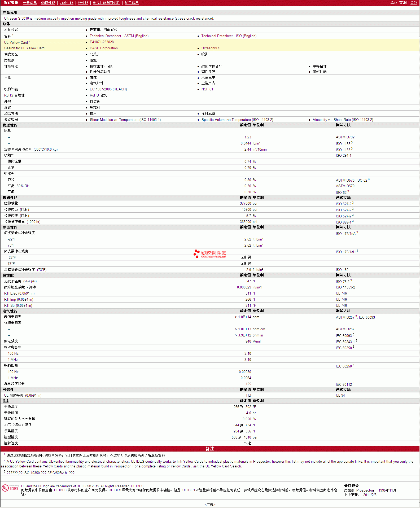Select the 644 到 734 °F melt temperature
Viewport: 420px width, 508px height.
click(x=245, y=425)
